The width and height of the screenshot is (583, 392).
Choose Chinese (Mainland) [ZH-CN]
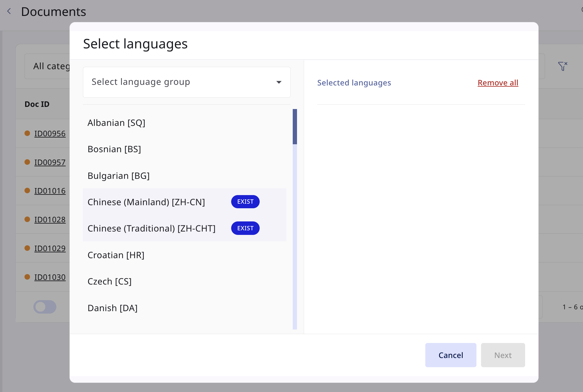(184, 202)
